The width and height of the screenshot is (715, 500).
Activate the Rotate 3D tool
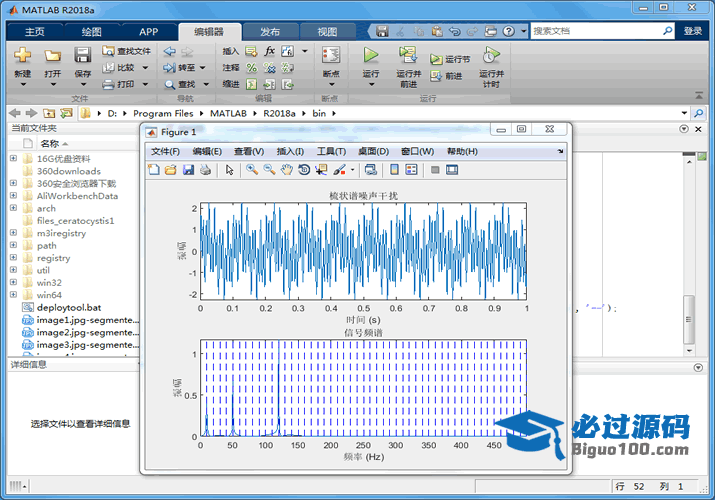coord(304,170)
